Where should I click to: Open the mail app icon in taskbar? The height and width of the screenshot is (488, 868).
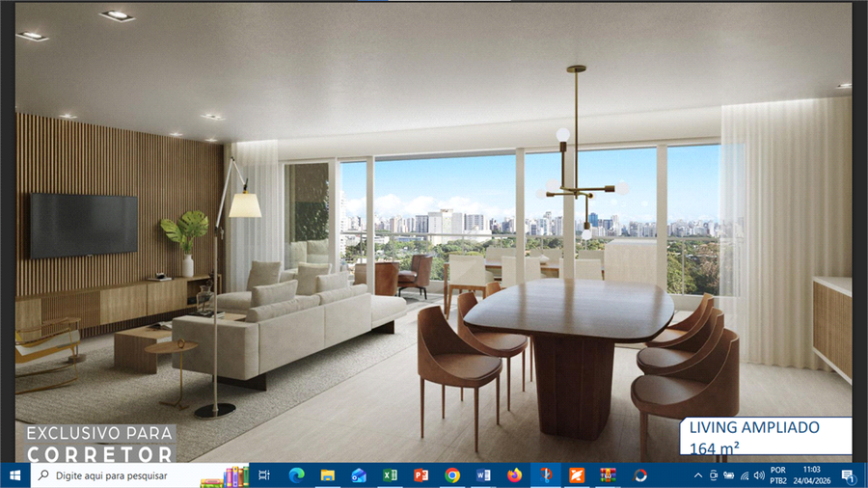[x=359, y=475]
